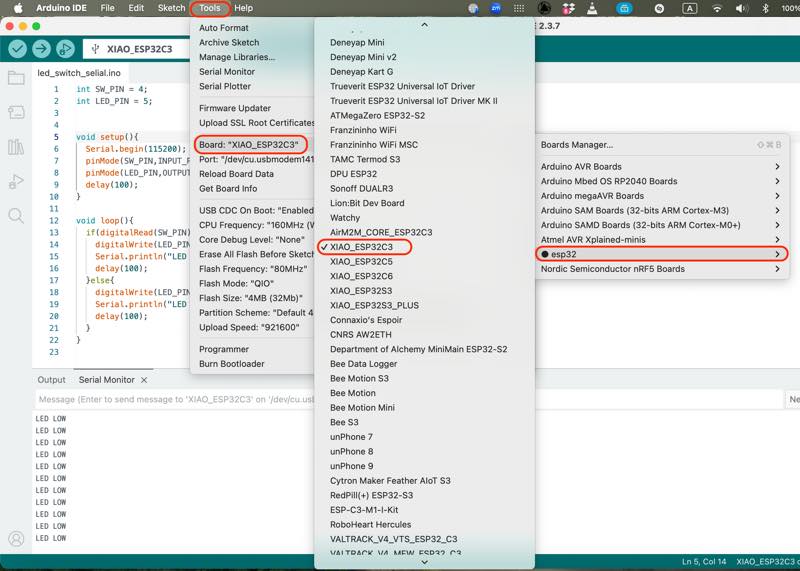Open the XIAO_ESP32C3 board selector dropdown
Screen dimensions: 800x571
tap(136, 49)
